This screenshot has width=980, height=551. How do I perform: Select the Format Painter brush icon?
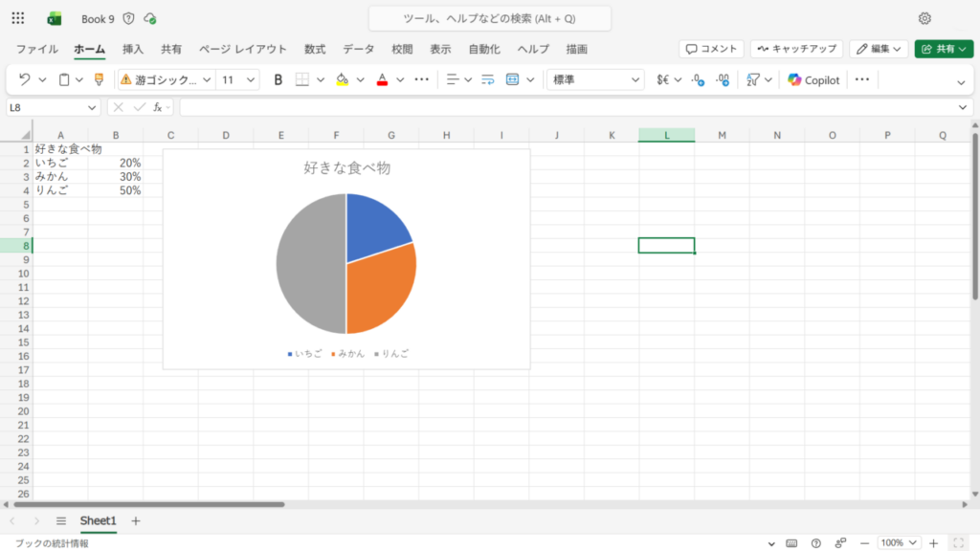[x=99, y=80]
